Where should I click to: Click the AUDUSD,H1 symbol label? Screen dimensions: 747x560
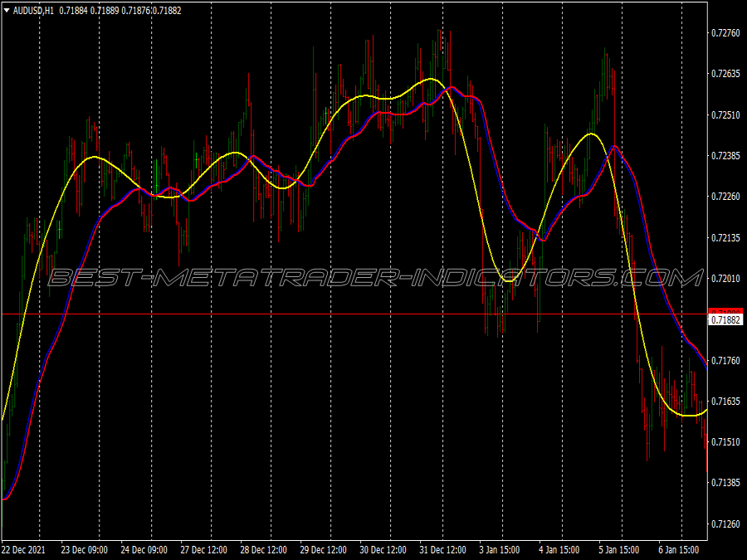(33, 11)
